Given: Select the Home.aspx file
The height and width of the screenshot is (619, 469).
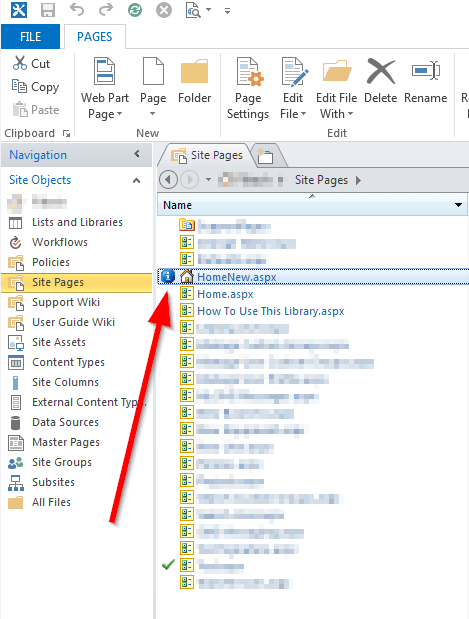Looking at the screenshot, I should pyautogui.click(x=225, y=294).
